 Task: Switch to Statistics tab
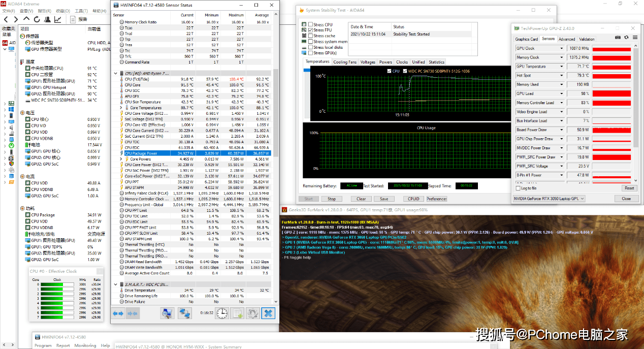436,62
